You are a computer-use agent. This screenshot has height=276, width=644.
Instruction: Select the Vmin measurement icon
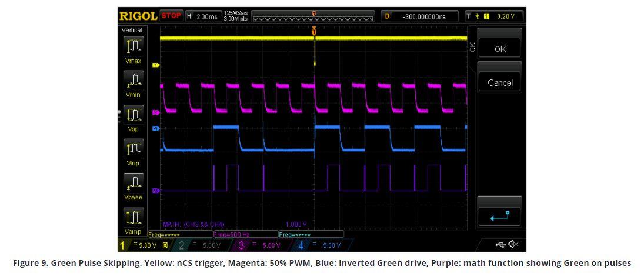134,81
